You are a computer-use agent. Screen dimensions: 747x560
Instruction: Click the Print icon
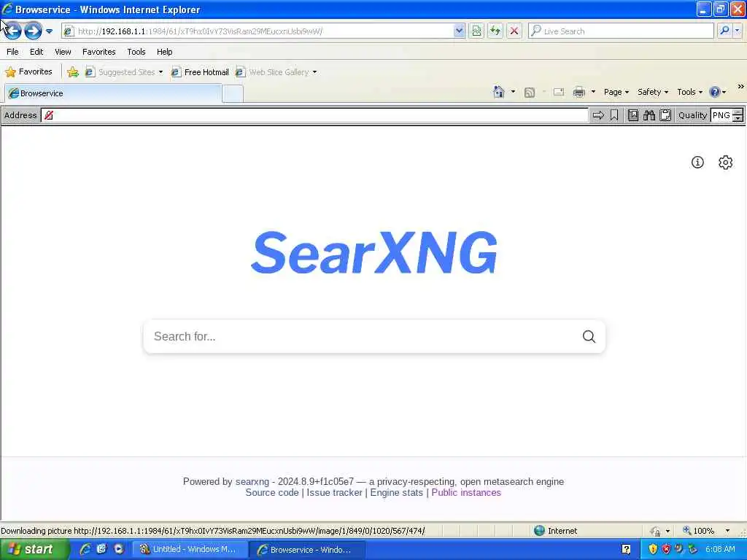578,92
